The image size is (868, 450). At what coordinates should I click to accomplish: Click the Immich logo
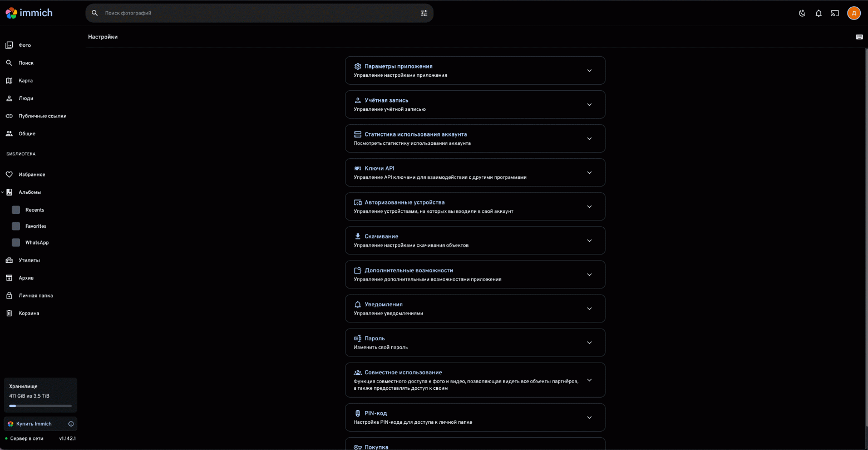(29, 13)
